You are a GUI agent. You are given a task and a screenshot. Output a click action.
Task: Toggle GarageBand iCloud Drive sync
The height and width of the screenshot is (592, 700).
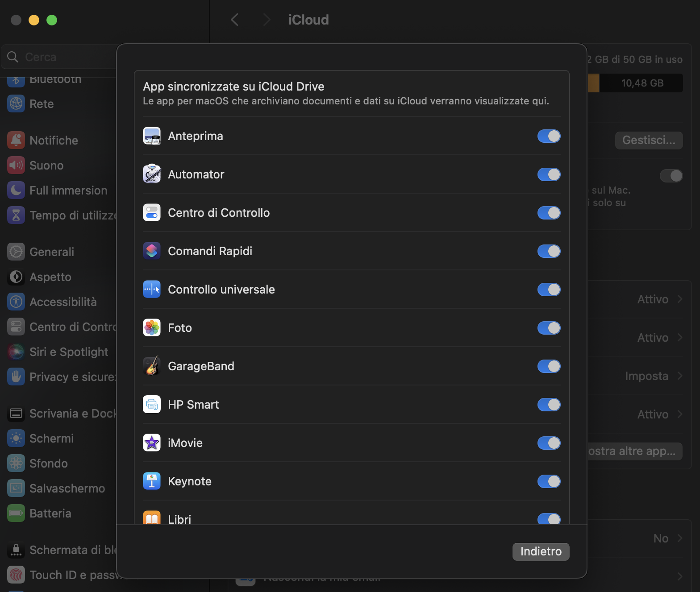tap(549, 366)
